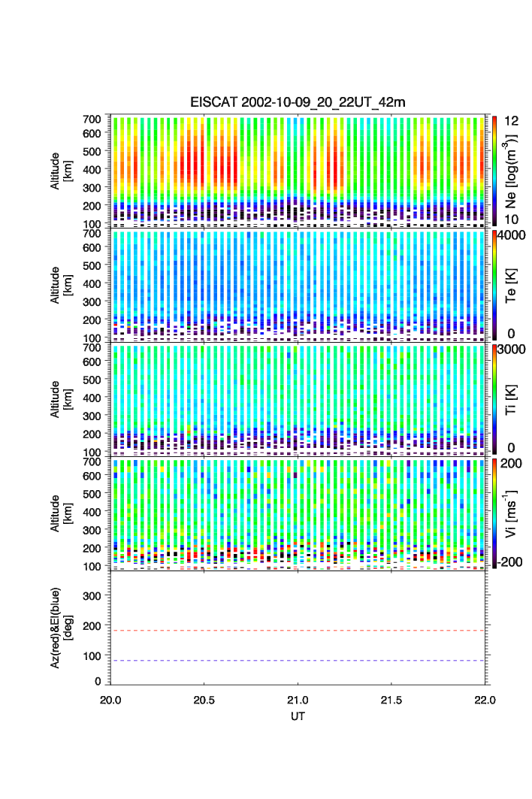The image size is (532, 799).
Task: Click the UT x-axis label
Action: pos(298,716)
